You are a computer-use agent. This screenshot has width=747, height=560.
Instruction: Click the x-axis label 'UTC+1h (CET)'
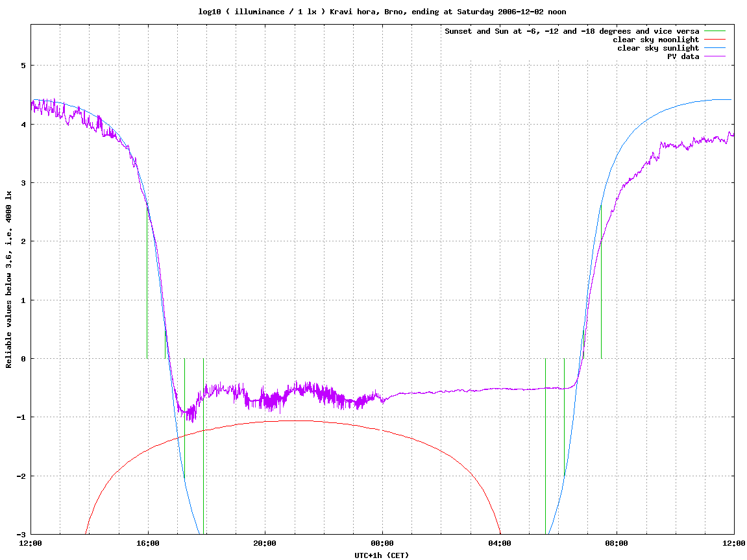click(382, 555)
